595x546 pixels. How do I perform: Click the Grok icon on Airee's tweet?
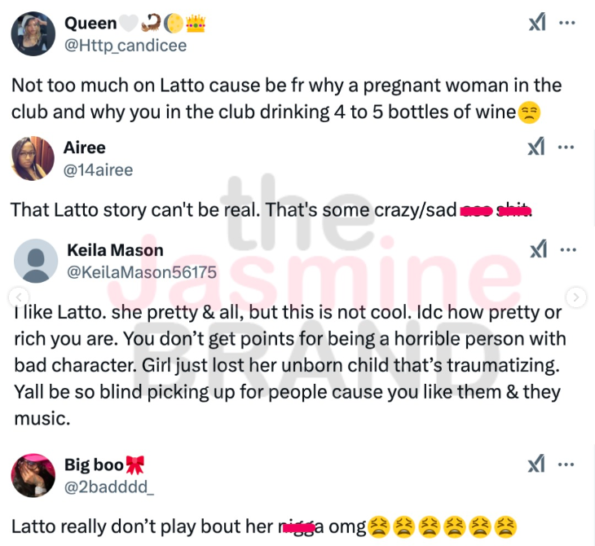[x=536, y=147]
